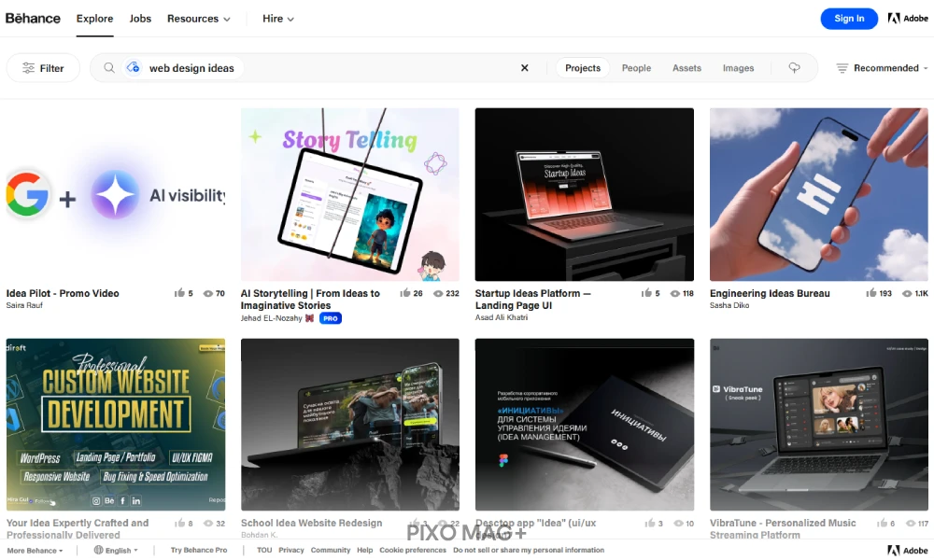Click the like icon on Idea Pilot
The width and height of the screenshot is (934, 560).
click(179, 293)
